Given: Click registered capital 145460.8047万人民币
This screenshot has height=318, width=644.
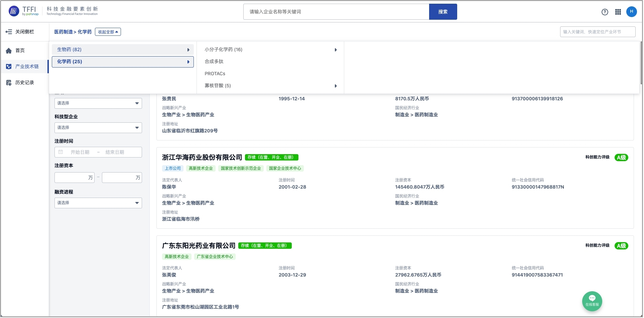Looking at the screenshot, I should tap(419, 187).
